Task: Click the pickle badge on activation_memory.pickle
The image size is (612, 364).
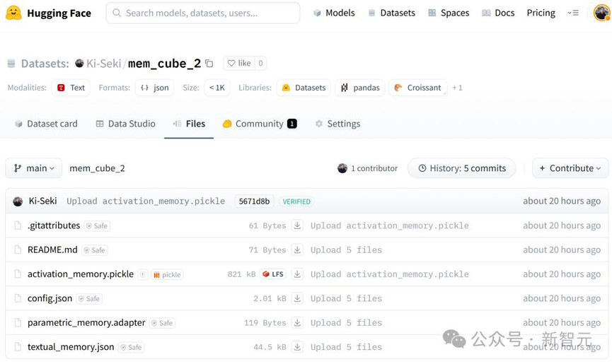Action: pos(167,275)
